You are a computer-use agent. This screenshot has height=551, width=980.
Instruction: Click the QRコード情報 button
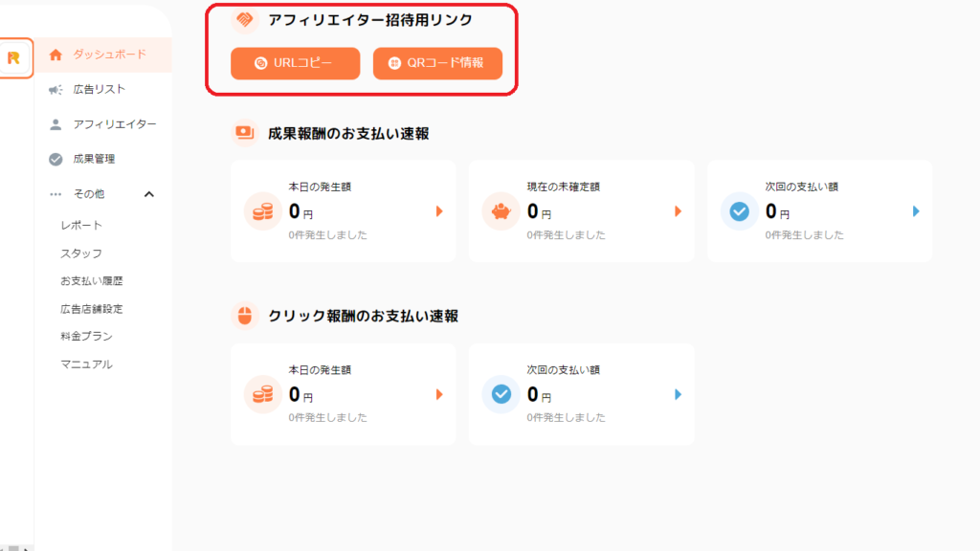(437, 63)
